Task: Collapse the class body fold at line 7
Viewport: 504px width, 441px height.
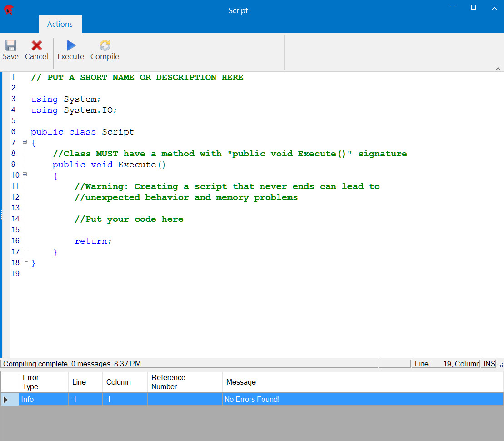Action: point(25,142)
